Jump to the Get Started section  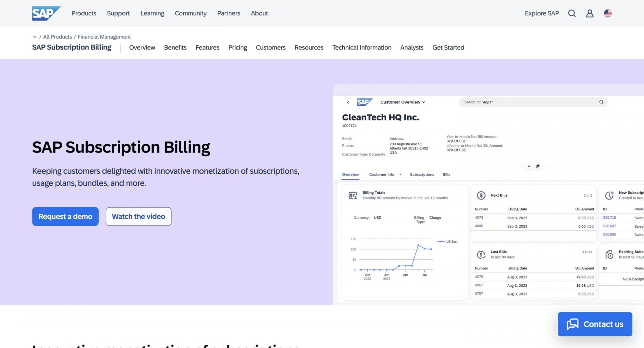click(448, 47)
